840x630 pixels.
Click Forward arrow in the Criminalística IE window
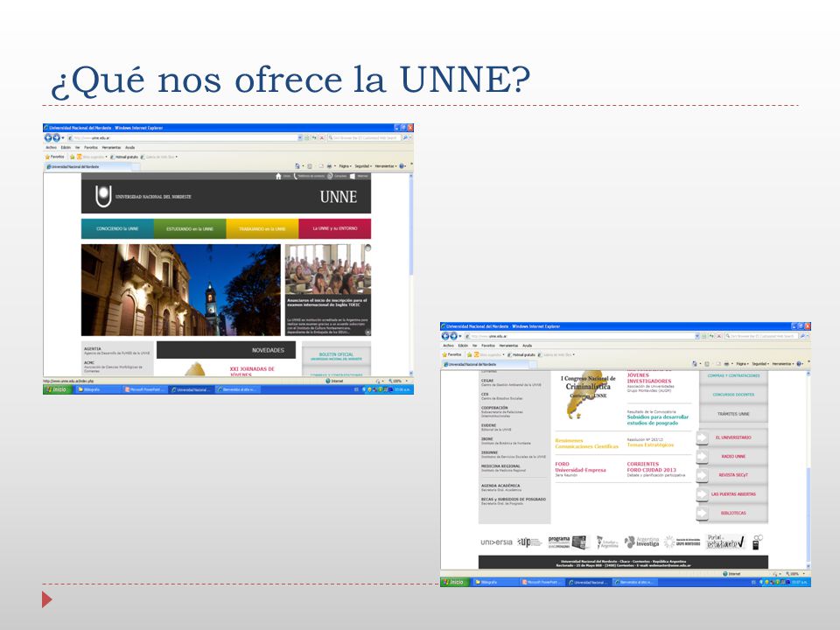click(453, 336)
